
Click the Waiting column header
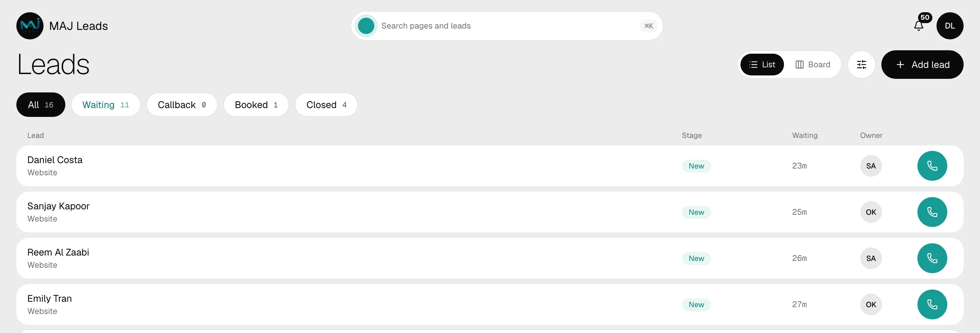tap(805, 136)
